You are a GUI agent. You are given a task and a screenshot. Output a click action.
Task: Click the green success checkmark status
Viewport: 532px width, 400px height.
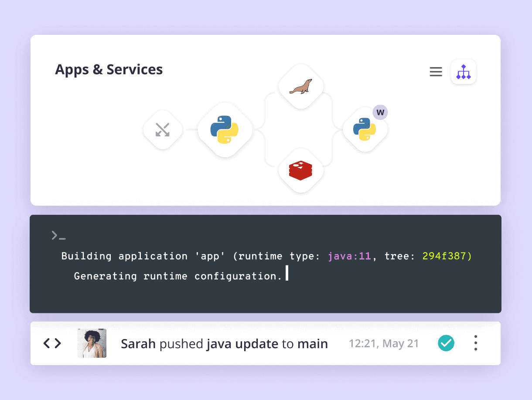(446, 343)
